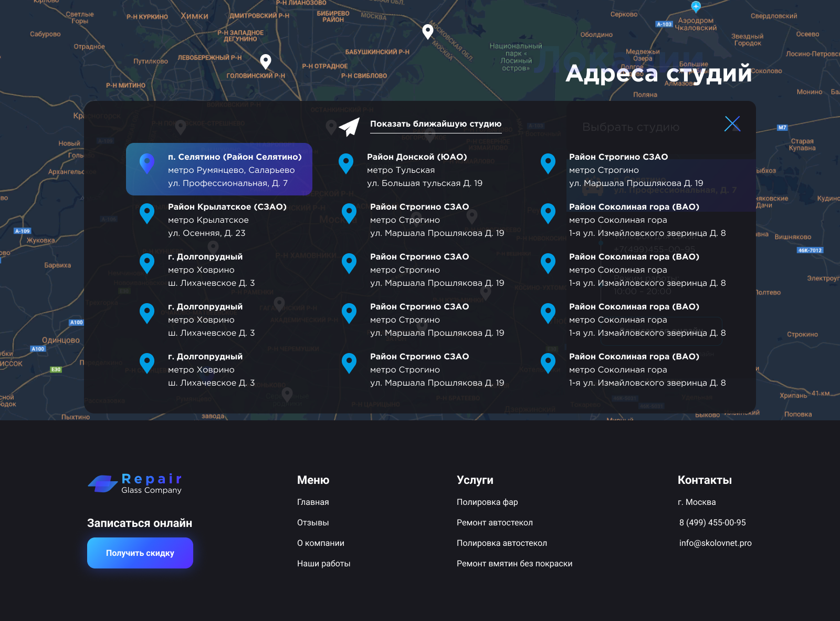Select the airplane marker at Аэродром Чкаловский
This screenshot has width=840, height=621.
(697, 6)
